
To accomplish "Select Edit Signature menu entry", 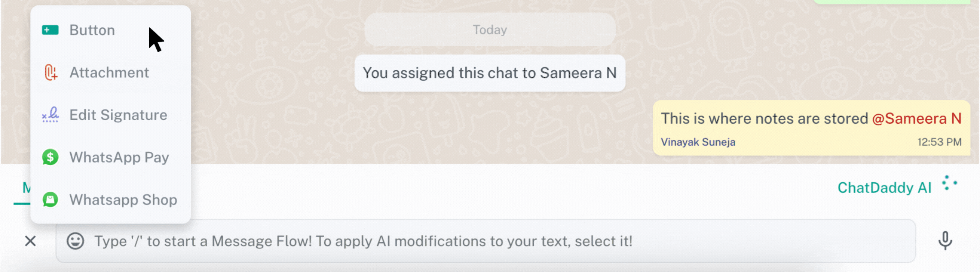I will [x=118, y=115].
